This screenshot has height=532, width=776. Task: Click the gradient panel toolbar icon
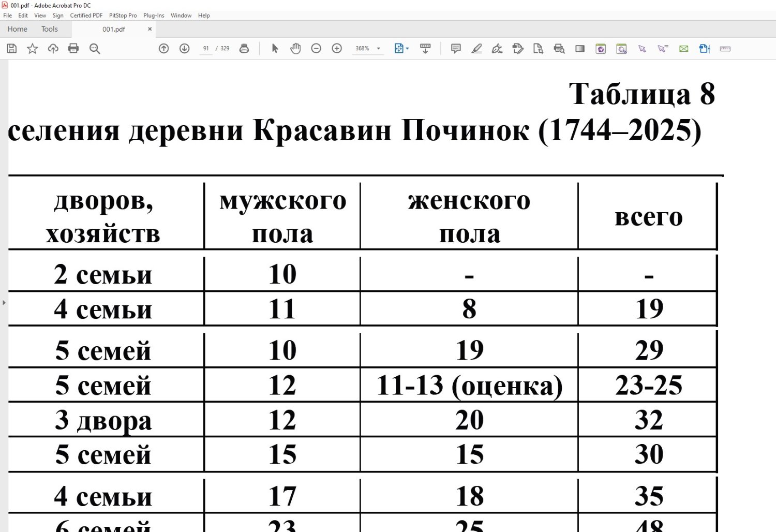point(580,49)
